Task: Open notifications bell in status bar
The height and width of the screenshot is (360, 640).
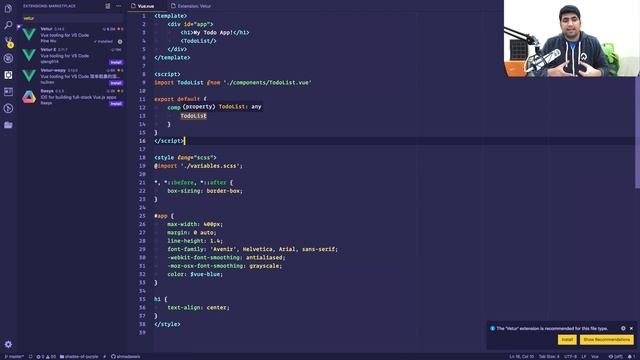Action: [631, 356]
